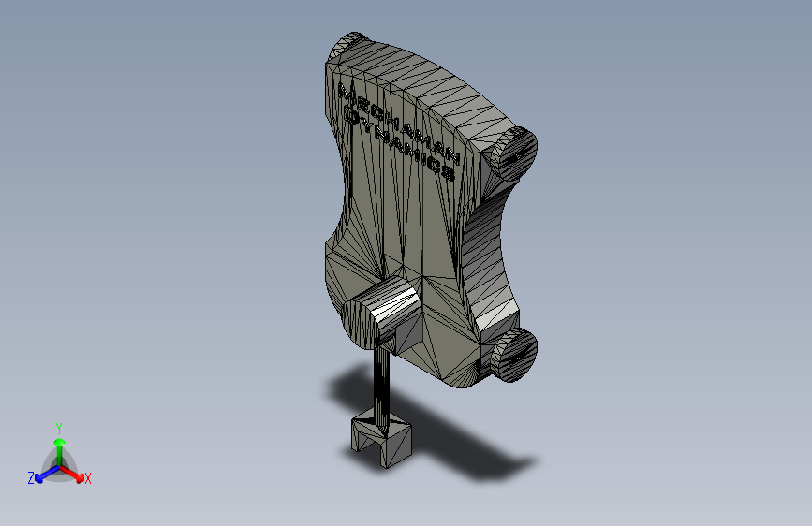Select the U-shaped clamp foot at the rod's base
The image size is (812, 526).
382,436
